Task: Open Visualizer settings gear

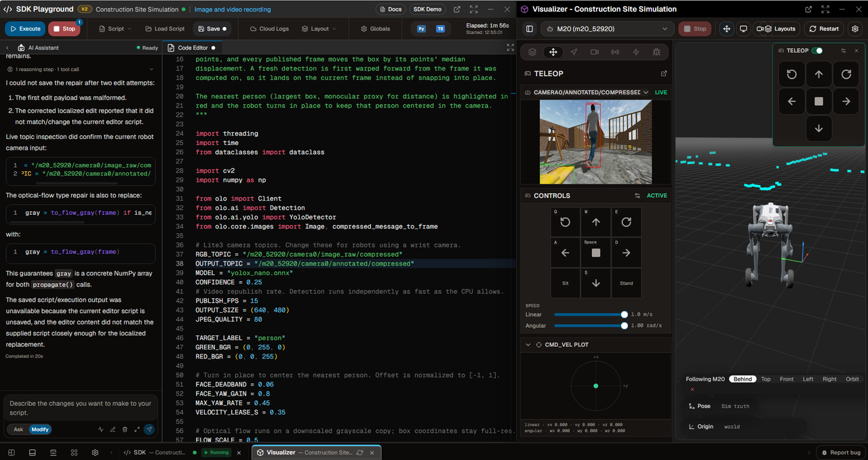Action: [855, 29]
